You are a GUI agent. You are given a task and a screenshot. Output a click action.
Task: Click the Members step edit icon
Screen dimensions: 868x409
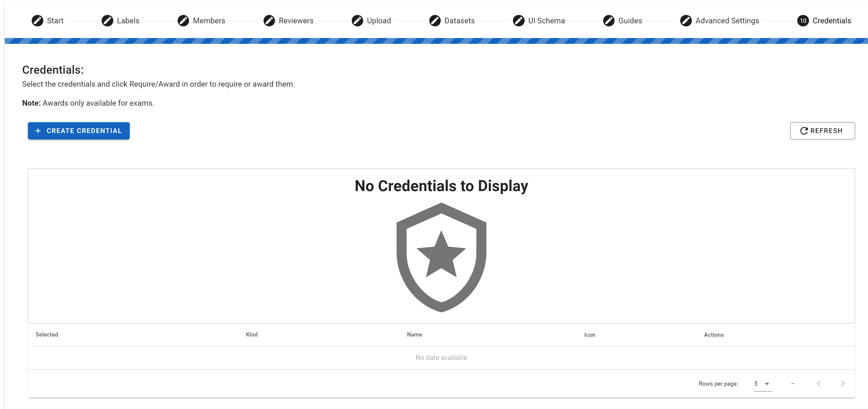pyautogui.click(x=183, y=21)
